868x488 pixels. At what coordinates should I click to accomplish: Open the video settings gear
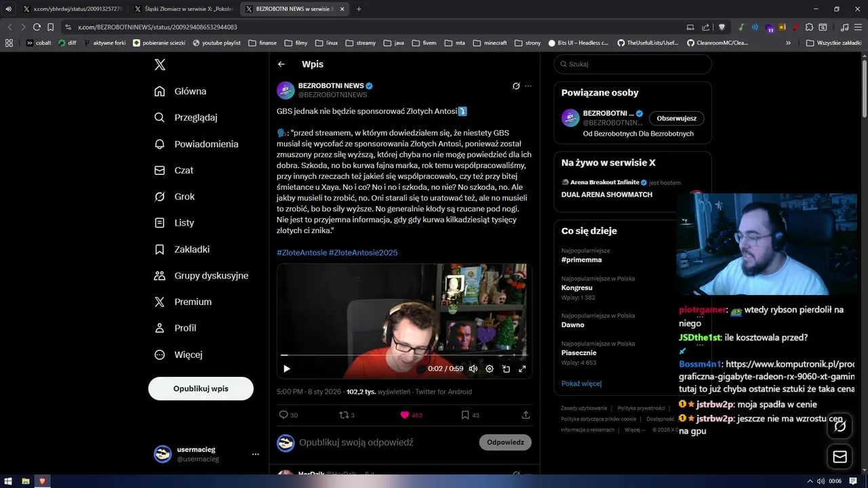tap(490, 369)
